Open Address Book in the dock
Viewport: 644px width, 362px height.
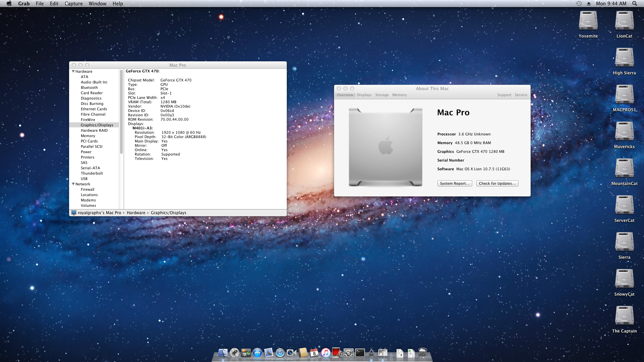[x=303, y=353]
